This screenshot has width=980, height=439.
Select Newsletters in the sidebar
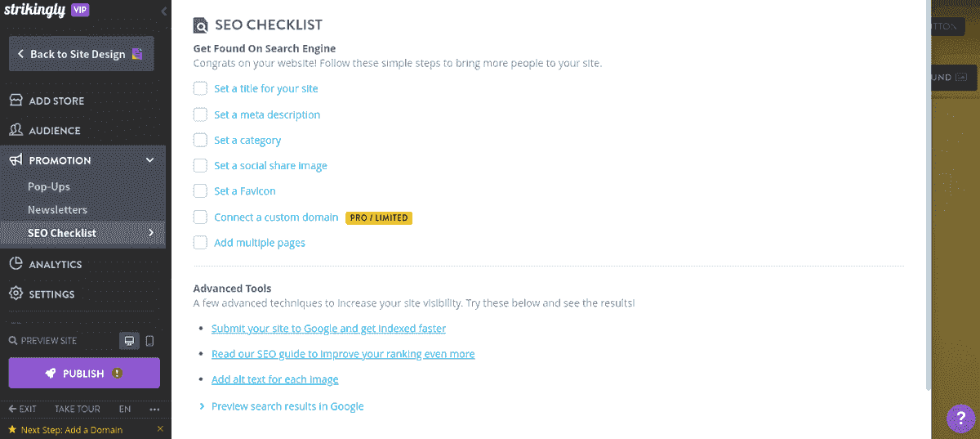[x=57, y=209]
